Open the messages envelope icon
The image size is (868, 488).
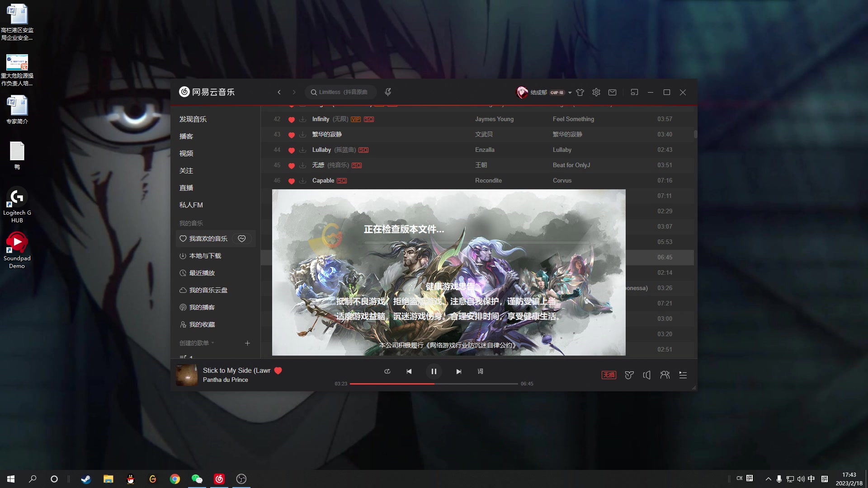coord(612,92)
